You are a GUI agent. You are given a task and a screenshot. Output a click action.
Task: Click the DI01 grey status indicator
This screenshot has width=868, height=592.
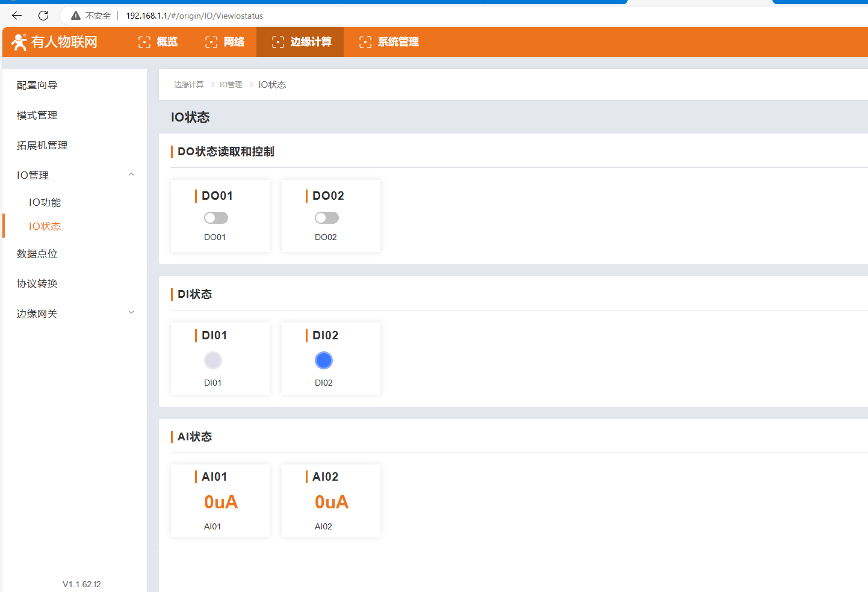pyautogui.click(x=213, y=360)
